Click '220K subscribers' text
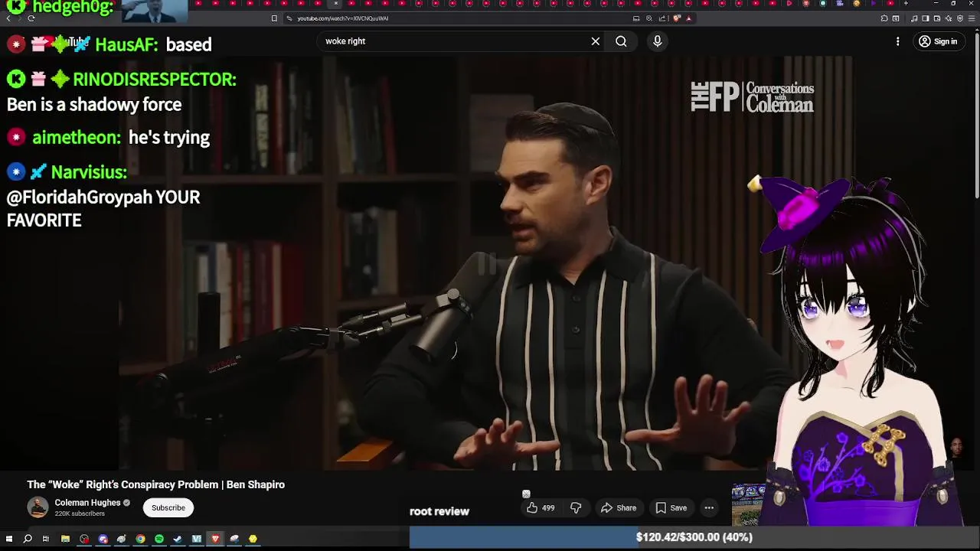The image size is (980, 551). pyautogui.click(x=80, y=514)
